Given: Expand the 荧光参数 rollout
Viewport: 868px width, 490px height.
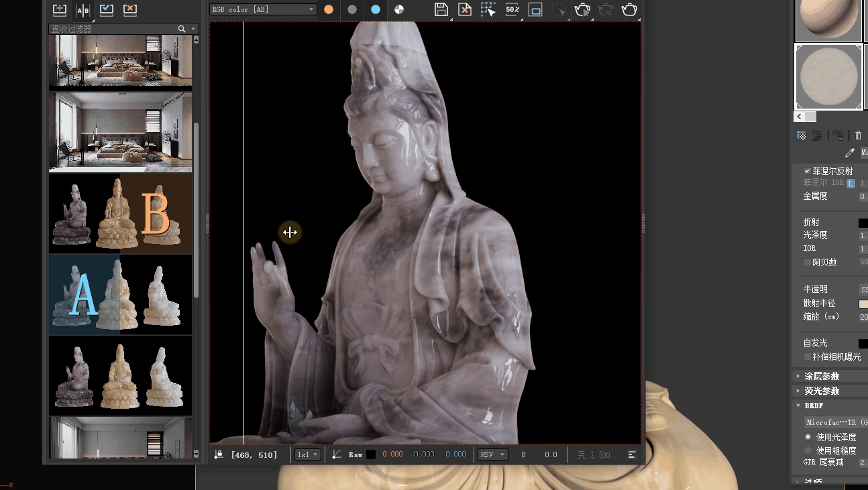Looking at the screenshot, I should click(822, 391).
